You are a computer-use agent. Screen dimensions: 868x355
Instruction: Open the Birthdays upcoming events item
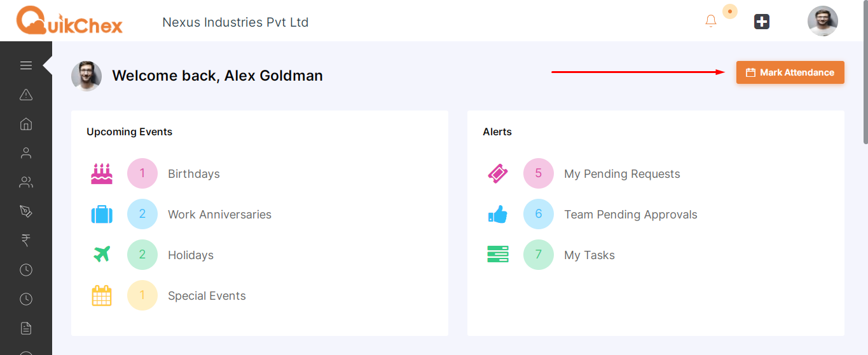[194, 174]
